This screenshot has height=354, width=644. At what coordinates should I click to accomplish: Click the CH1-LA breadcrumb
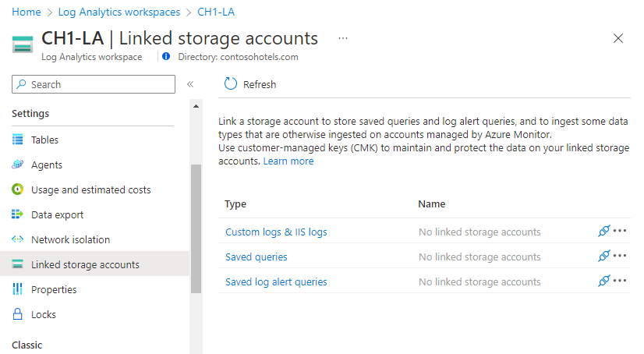click(216, 12)
